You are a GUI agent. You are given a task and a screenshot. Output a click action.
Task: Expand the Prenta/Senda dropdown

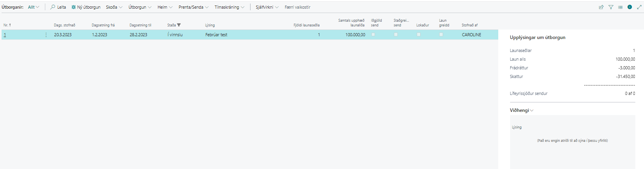tap(193, 7)
